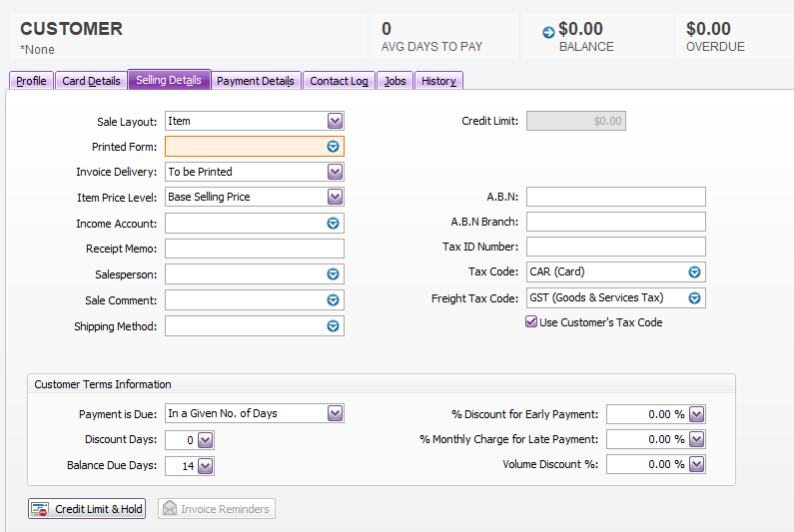This screenshot has width=794, height=532.
Task: Switch to the Contact Log tab
Action: pos(339,81)
